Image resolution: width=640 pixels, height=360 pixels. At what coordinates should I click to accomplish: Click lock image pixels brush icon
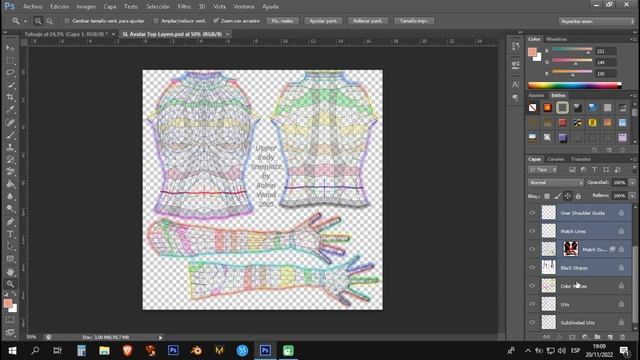[x=558, y=196]
